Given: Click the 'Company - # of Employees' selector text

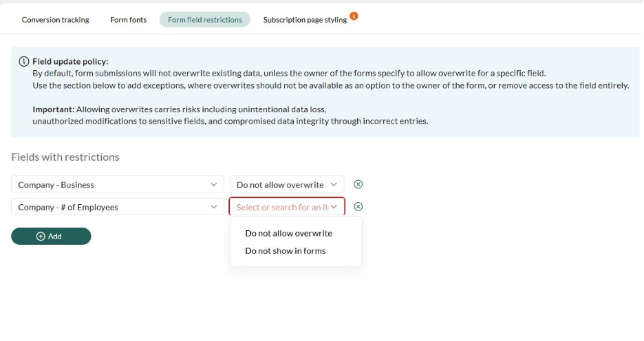Looking at the screenshot, I should pos(68,207).
